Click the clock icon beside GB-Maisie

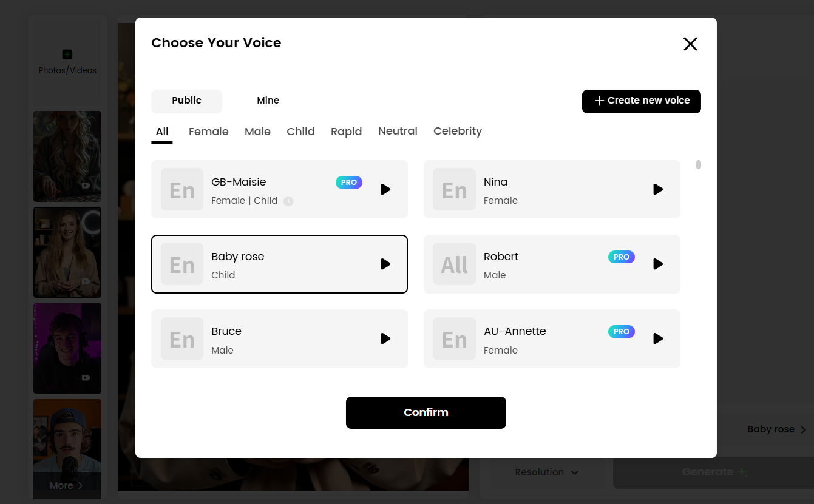point(288,201)
